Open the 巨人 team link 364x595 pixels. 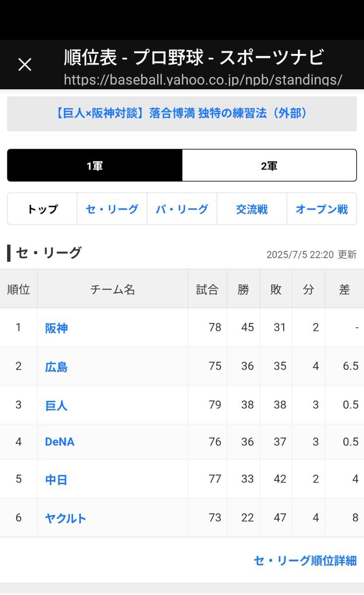[x=57, y=406]
